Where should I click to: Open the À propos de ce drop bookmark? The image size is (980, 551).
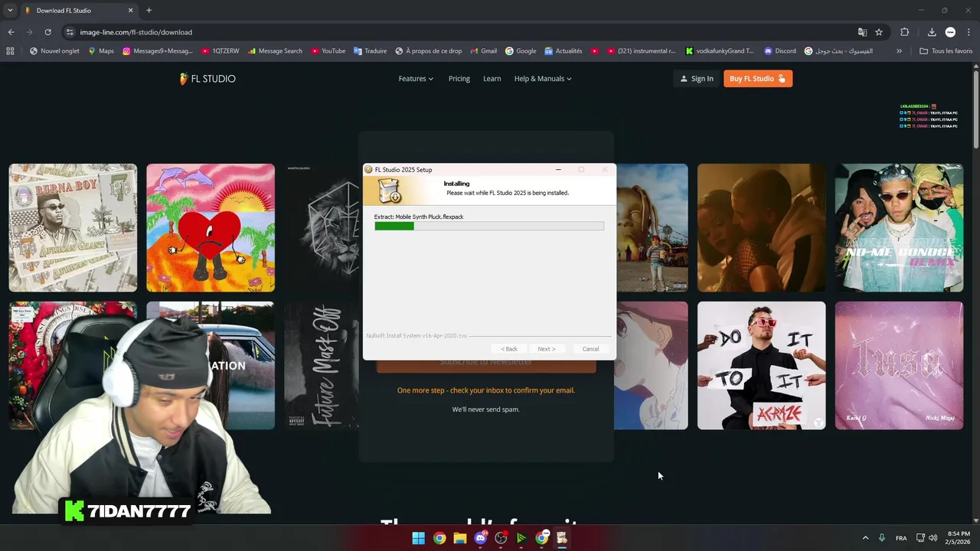pos(429,51)
